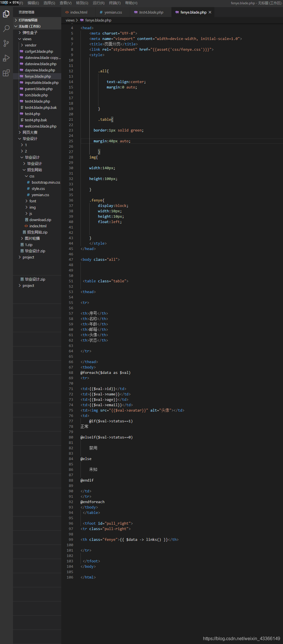Click CSS hash icon of bootstrap.min.css

(28, 182)
